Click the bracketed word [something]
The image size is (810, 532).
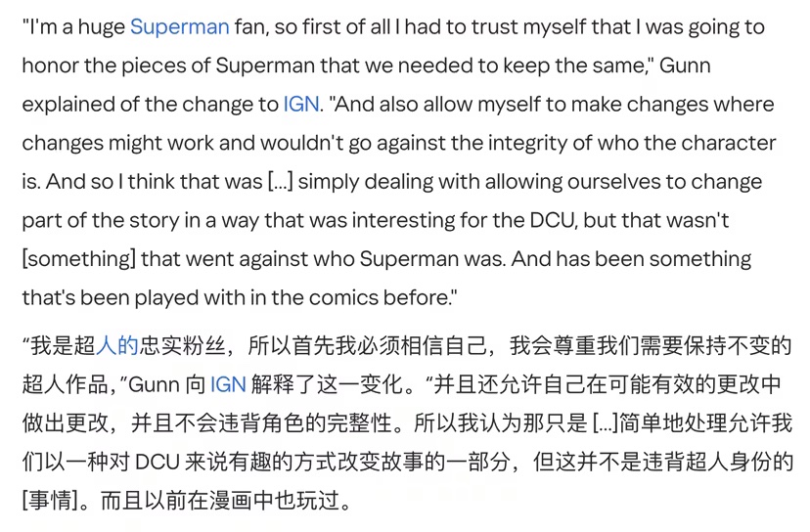pos(78,259)
